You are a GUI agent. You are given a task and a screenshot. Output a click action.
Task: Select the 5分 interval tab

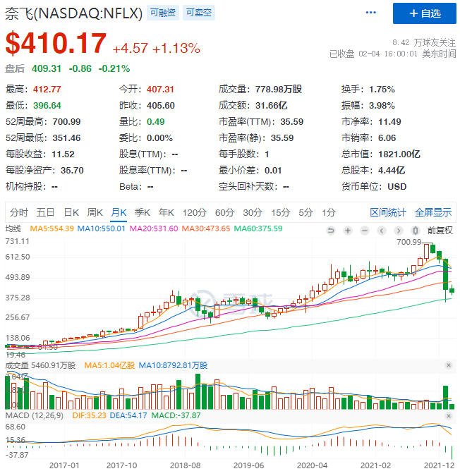point(305,212)
